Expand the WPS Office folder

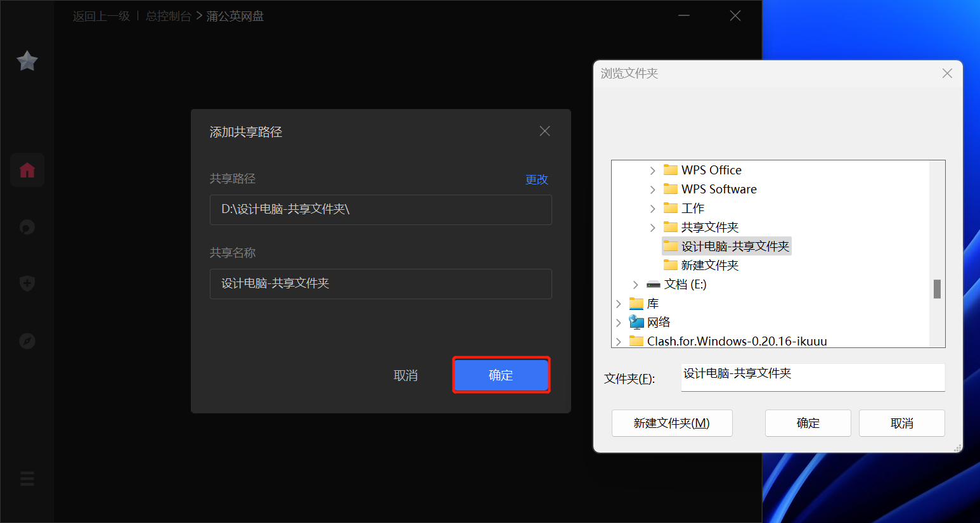[653, 171]
